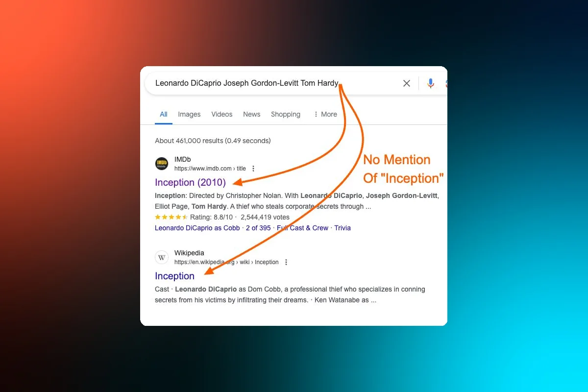Viewport: 588px width, 392px height.
Task: Open the Inception Wikipedia result
Action: tap(175, 276)
